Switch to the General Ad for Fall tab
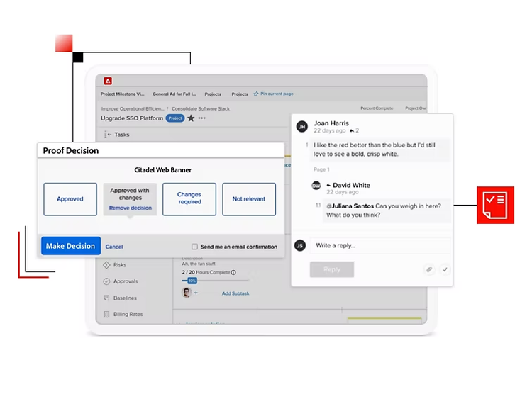The width and height of the screenshot is (532, 399). click(174, 94)
